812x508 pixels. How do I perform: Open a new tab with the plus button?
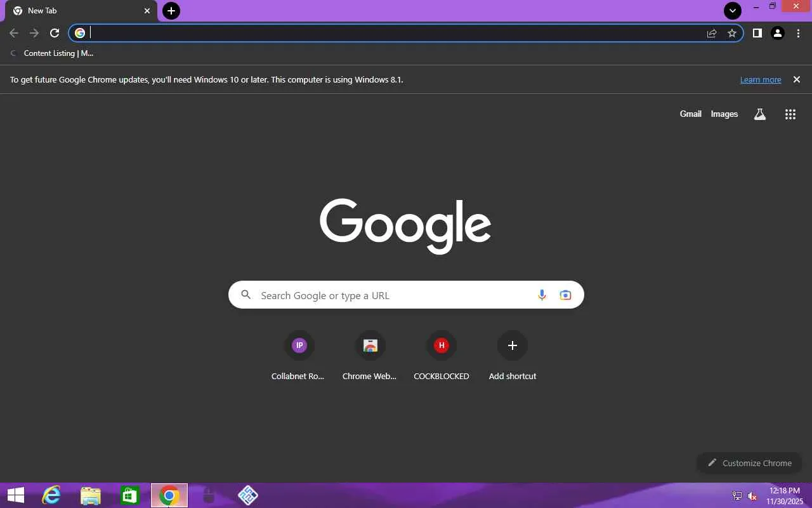point(171,10)
